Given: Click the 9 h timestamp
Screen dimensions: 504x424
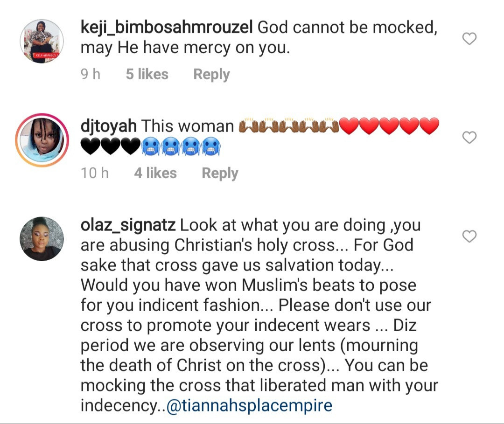Looking at the screenshot, I should pos(91,75).
